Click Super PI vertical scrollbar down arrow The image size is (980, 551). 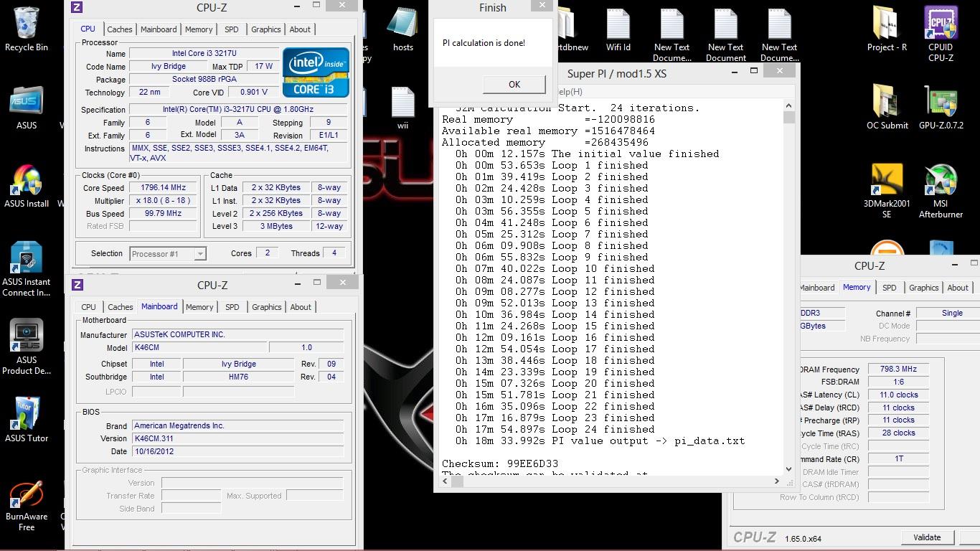pyautogui.click(x=788, y=469)
